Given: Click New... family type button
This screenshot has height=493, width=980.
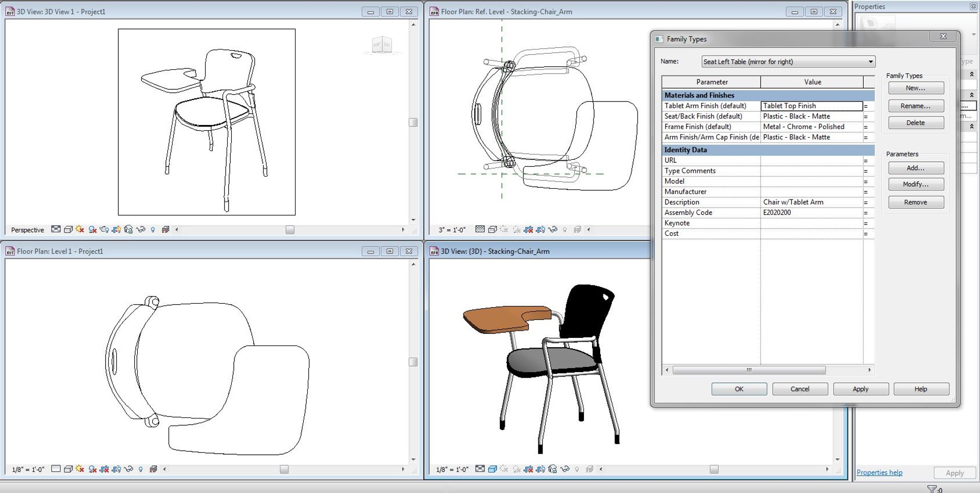Looking at the screenshot, I should pos(916,88).
